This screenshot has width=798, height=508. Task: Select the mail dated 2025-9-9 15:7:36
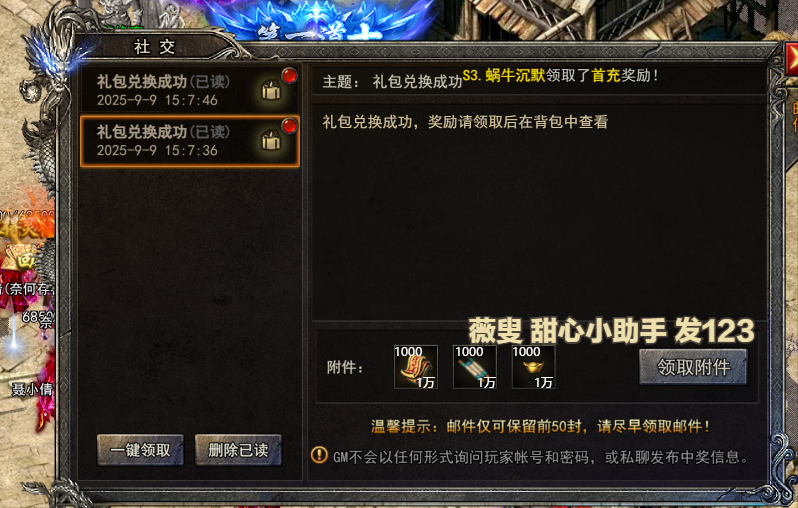click(189, 141)
